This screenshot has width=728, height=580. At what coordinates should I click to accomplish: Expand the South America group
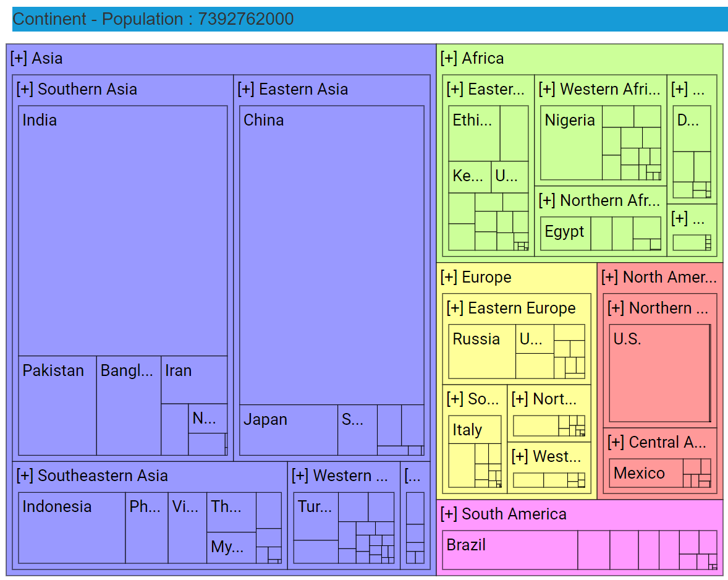coord(503,514)
